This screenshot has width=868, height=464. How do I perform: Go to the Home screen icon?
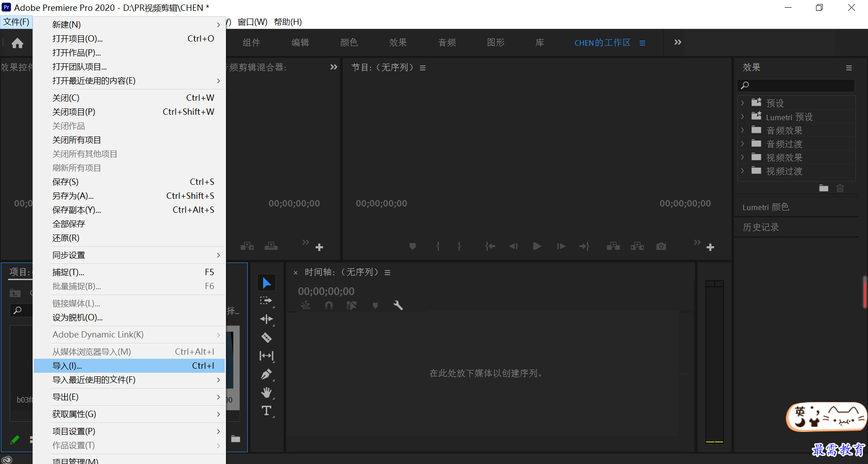pos(17,43)
